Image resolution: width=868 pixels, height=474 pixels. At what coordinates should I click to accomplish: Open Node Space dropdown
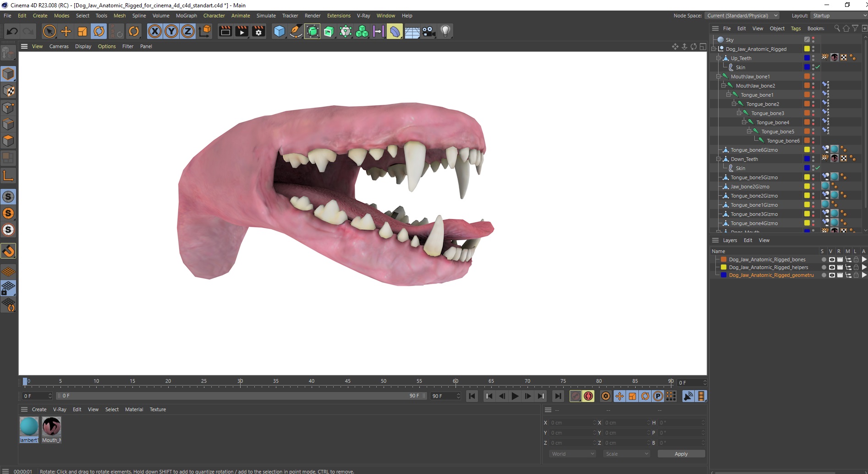click(742, 16)
